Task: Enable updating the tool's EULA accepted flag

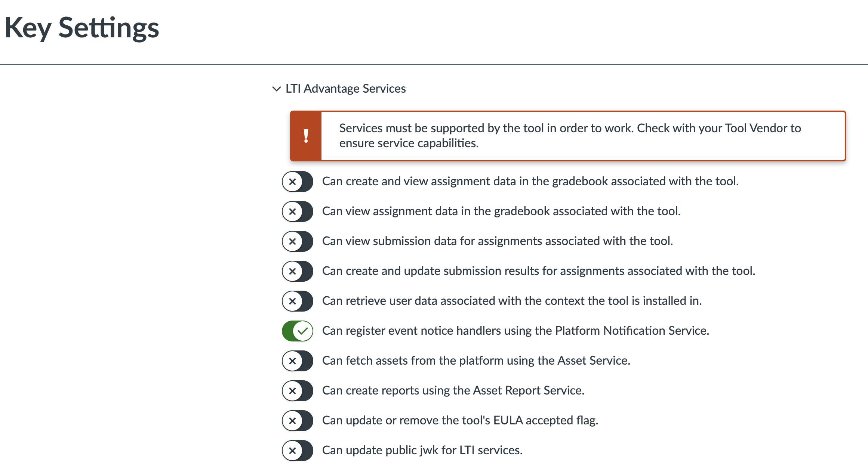Action: (297, 421)
